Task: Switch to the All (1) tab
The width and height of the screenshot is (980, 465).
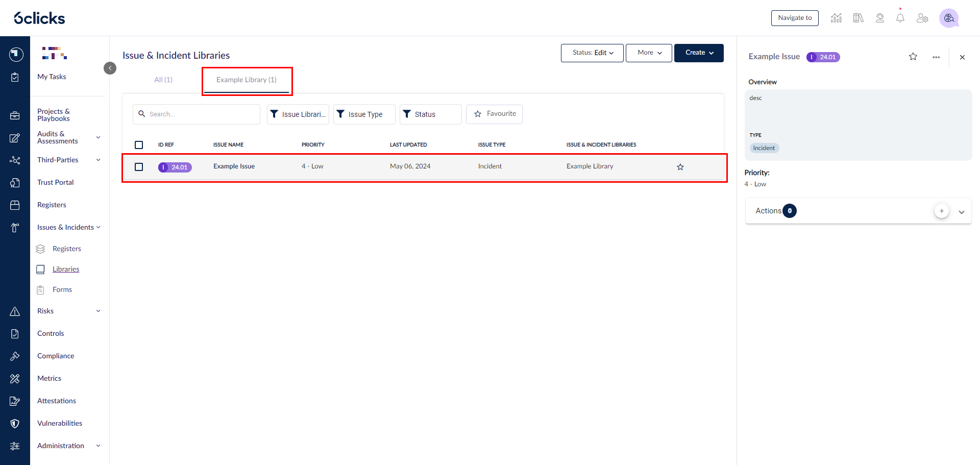Action: 163,80
